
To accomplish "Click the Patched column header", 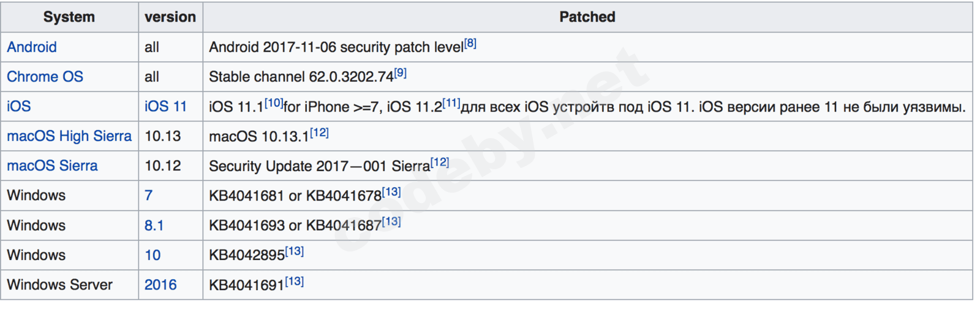I will tap(587, 17).
